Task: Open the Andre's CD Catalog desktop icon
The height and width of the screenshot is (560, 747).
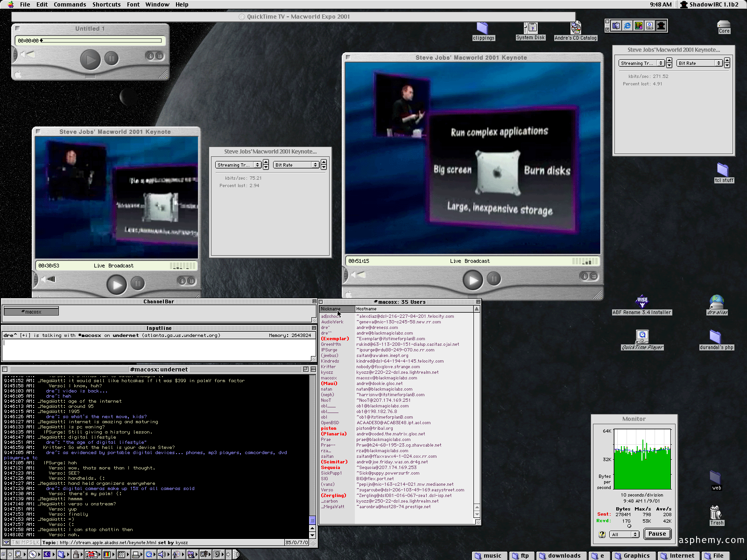Action: (576, 29)
